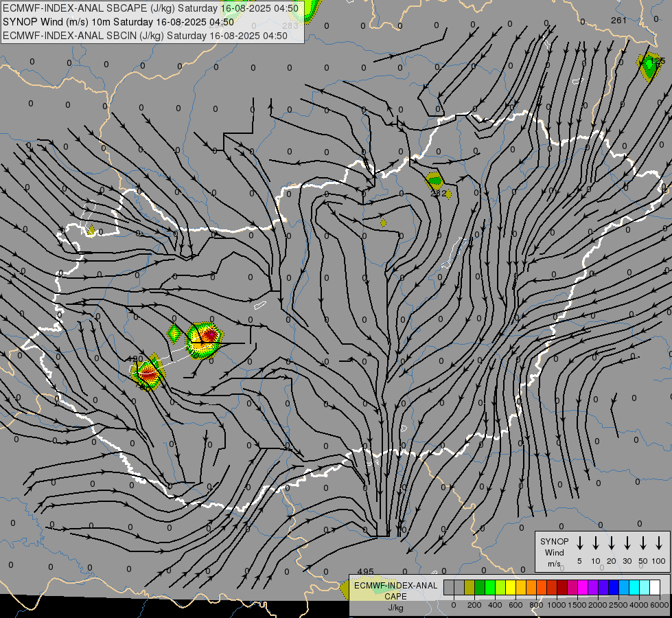Pick the sky blue swatch after 2500 tick

pos(623,587)
